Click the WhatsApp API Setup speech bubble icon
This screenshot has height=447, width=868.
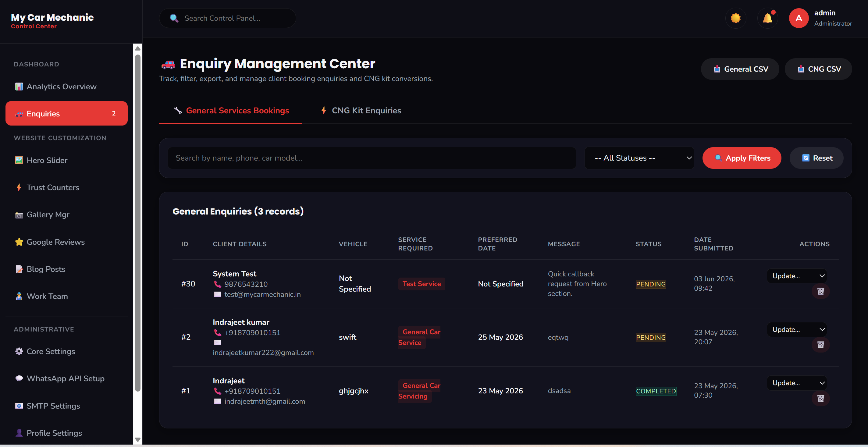pyautogui.click(x=19, y=379)
